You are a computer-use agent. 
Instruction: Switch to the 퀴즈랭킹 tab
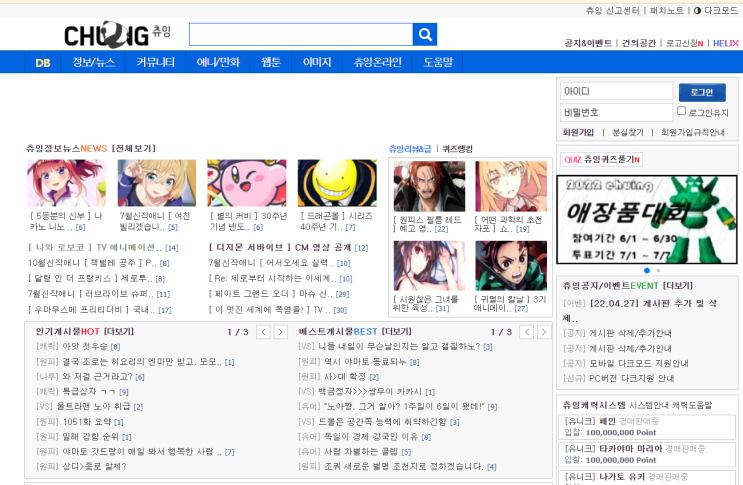click(x=457, y=149)
